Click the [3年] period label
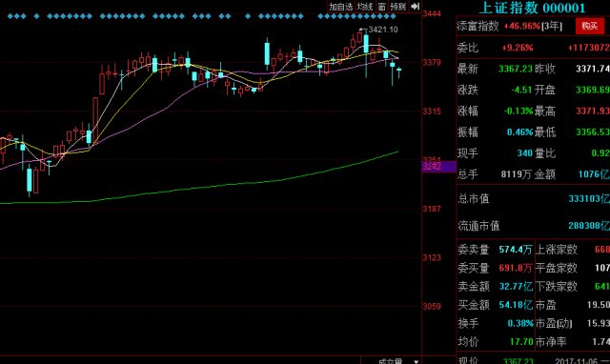Image resolution: width=610 pixels, height=364 pixels. tap(552, 26)
